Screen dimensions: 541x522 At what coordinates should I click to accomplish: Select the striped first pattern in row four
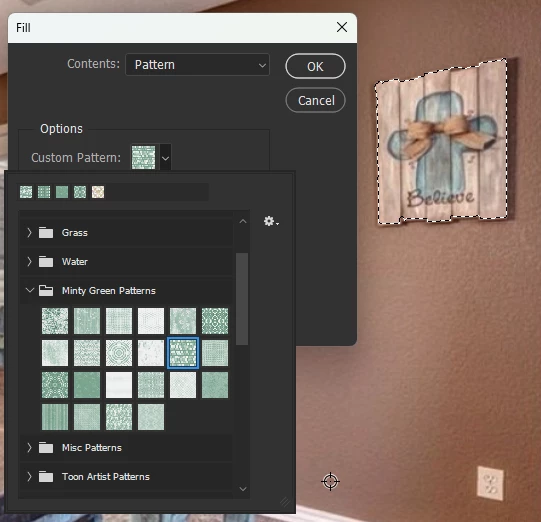[55, 417]
